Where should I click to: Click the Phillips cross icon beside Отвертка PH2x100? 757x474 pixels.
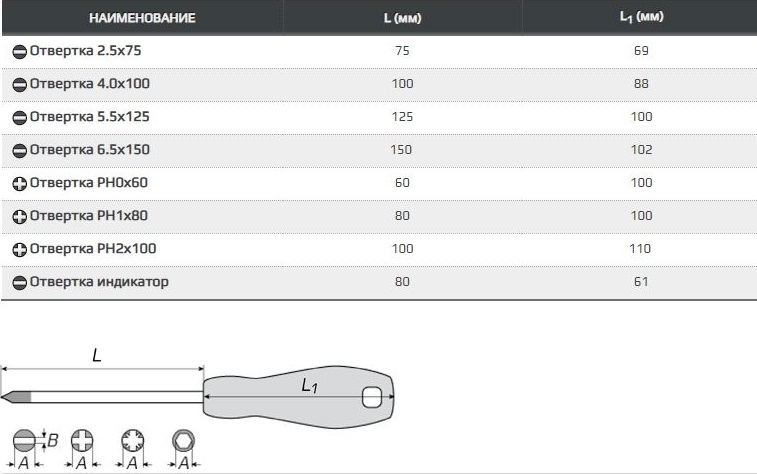[20, 249]
